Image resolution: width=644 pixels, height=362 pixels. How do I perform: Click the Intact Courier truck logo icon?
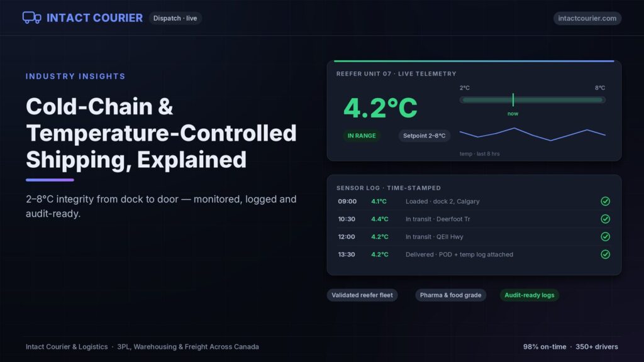click(31, 18)
